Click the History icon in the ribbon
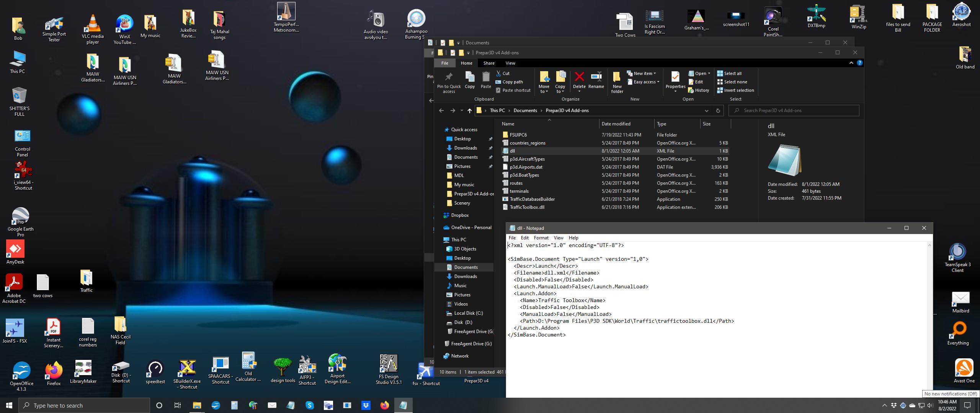This screenshot has height=413, width=980. tap(699, 90)
